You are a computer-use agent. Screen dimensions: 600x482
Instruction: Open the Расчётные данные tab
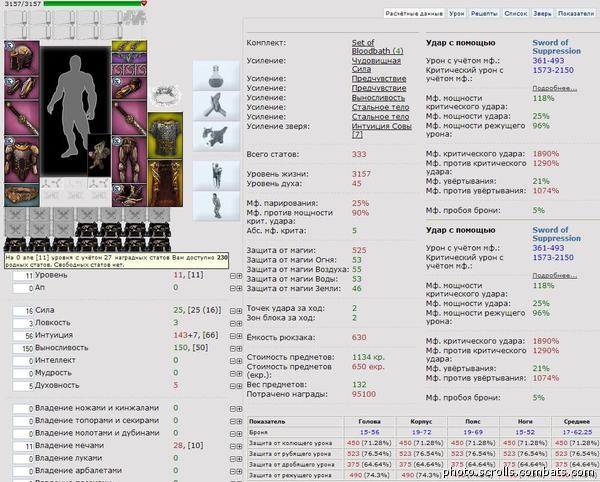[x=414, y=13]
